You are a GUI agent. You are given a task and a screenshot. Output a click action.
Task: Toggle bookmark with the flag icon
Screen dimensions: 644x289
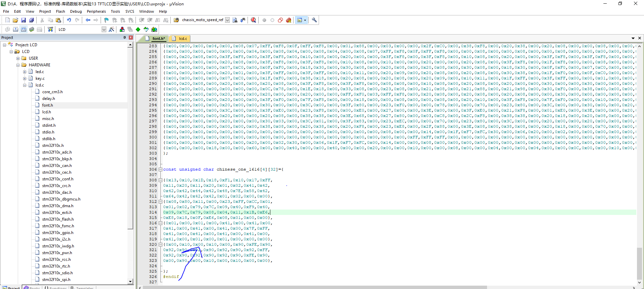click(106, 20)
